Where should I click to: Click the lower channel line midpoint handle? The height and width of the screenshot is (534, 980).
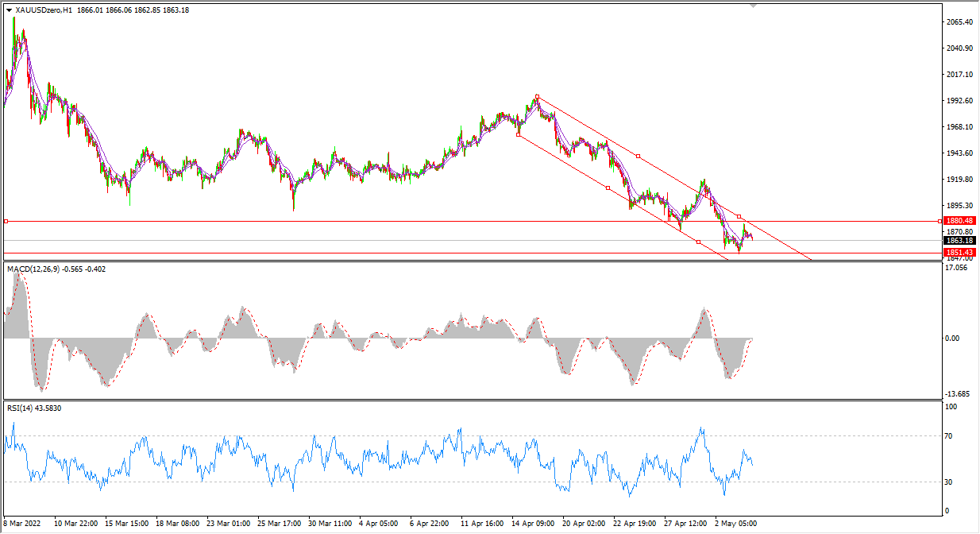[x=608, y=188]
